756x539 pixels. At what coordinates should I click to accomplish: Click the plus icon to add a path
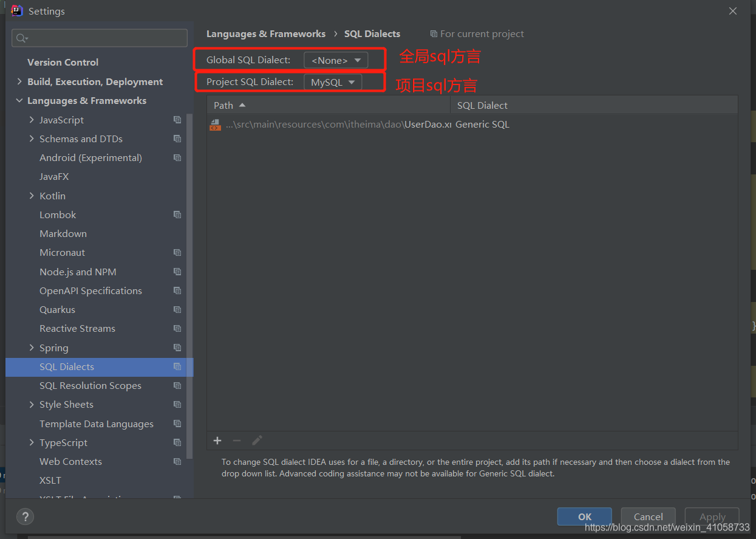(x=217, y=441)
